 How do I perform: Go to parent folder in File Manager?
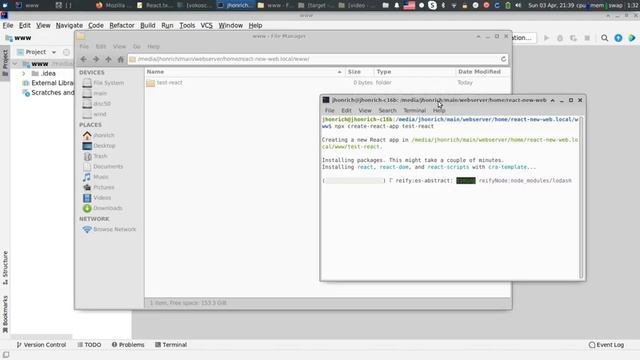point(108,59)
